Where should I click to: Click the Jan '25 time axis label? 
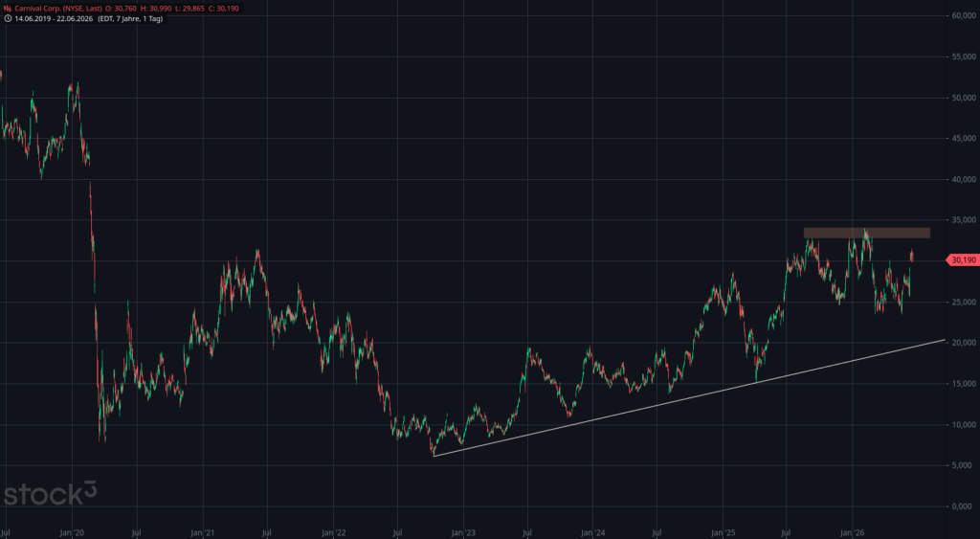tap(724, 533)
